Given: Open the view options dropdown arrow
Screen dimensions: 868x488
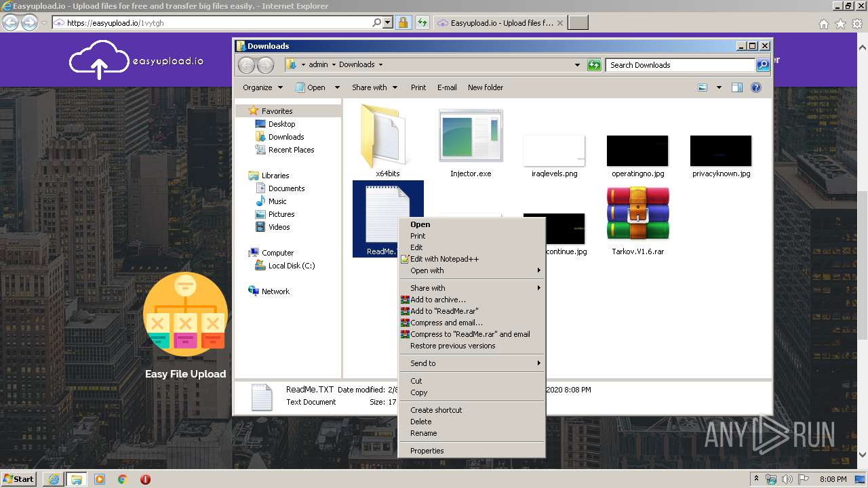Looking at the screenshot, I should tap(719, 87).
